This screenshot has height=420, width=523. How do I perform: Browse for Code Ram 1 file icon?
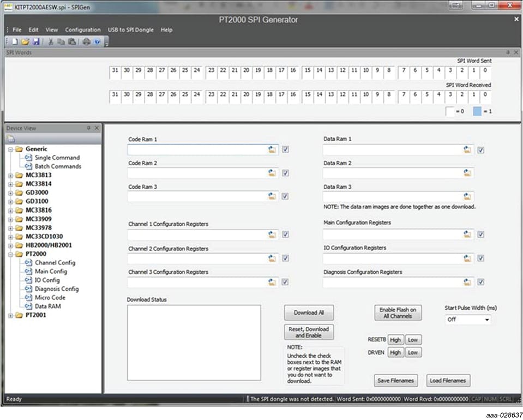point(272,149)
